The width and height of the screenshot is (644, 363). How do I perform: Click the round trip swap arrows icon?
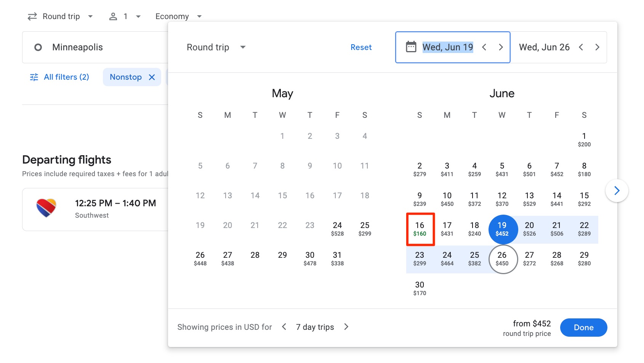[x=32, y=16]
